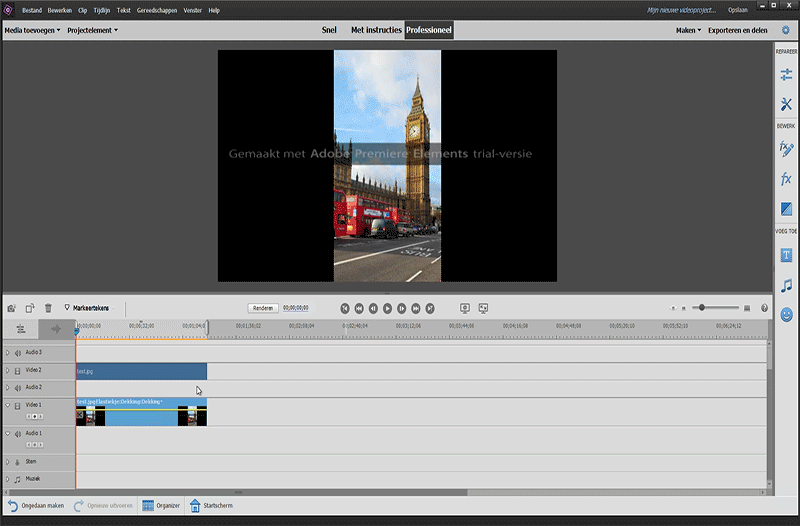Open the Titles and Text panel
Image resolution: width=800 pixels, height=526 pixels.
[x=786, y=255]
